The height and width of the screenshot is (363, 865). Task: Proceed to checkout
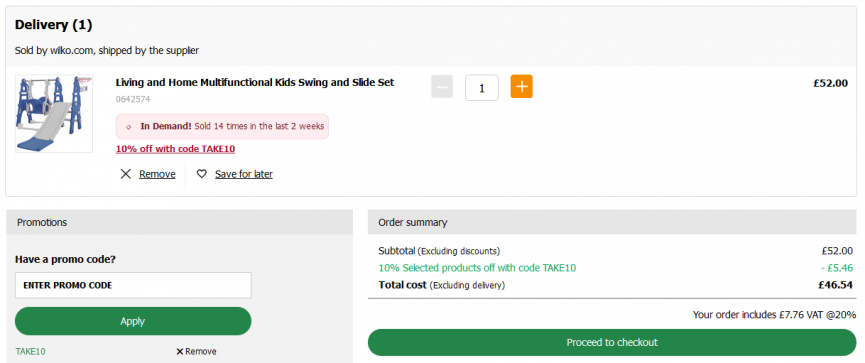tap(612, 343)
